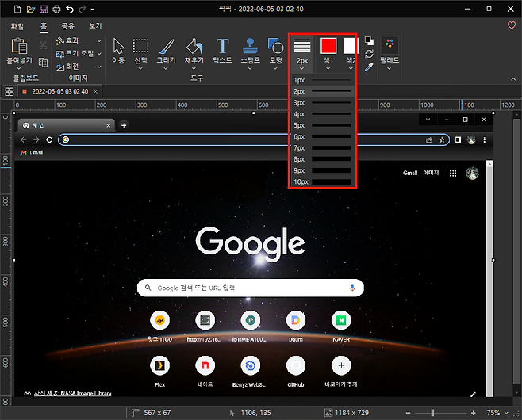The width and height of the screenshot is (522, 420).
Task: Expand the 붙여넣기 dropdown arrow
Action: (x=19, y=68)
